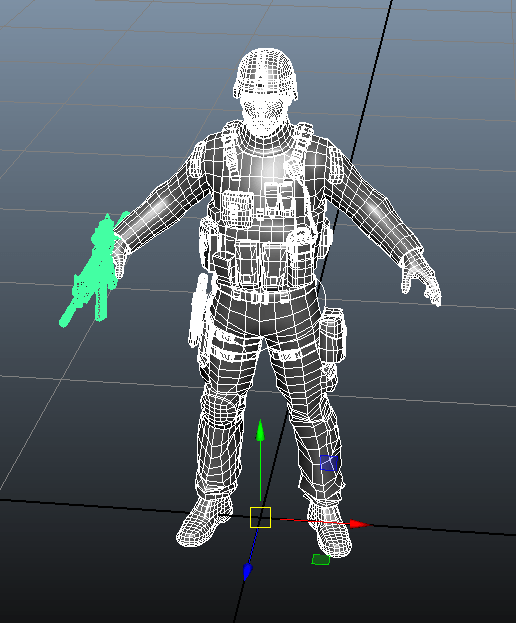Click the soldier's masked face mesh
This screenshot has width=516, height=623.
[x=263, y=114]
